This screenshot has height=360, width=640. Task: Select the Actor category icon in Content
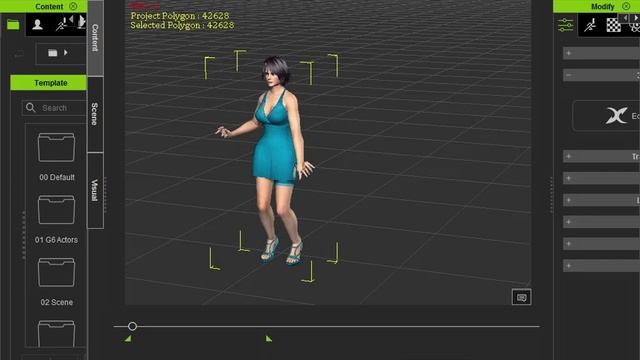[x=38, y=25]
